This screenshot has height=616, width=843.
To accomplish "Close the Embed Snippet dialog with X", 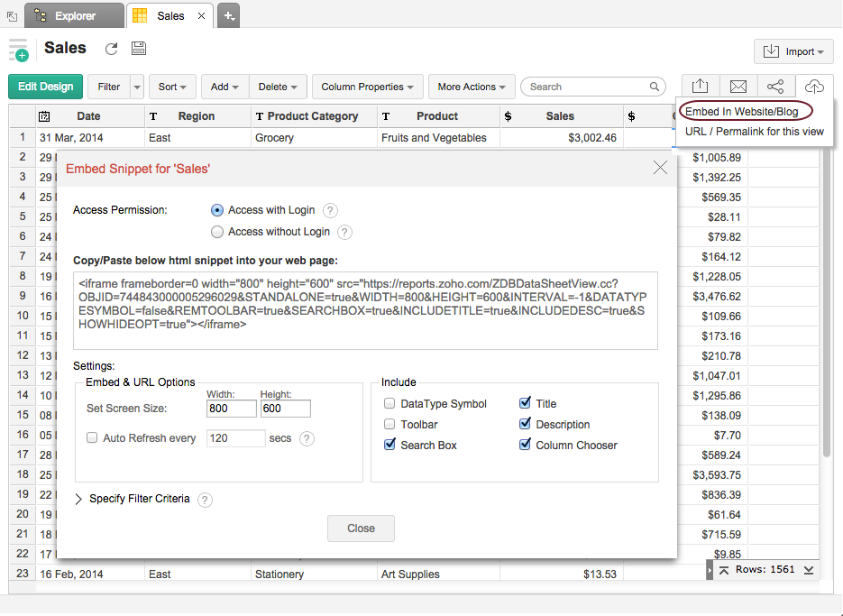I will click(x=660, y=168).
